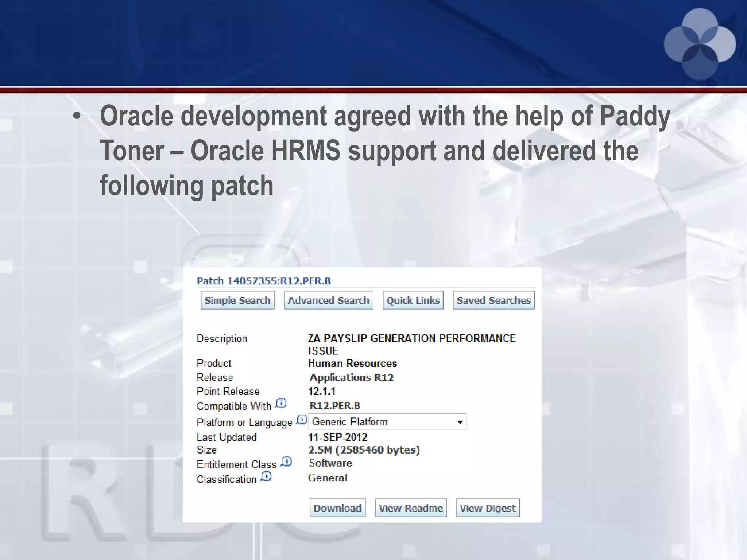Click the Description field label
The height and width of the screenshot is (560, 747).
[222, 339]
